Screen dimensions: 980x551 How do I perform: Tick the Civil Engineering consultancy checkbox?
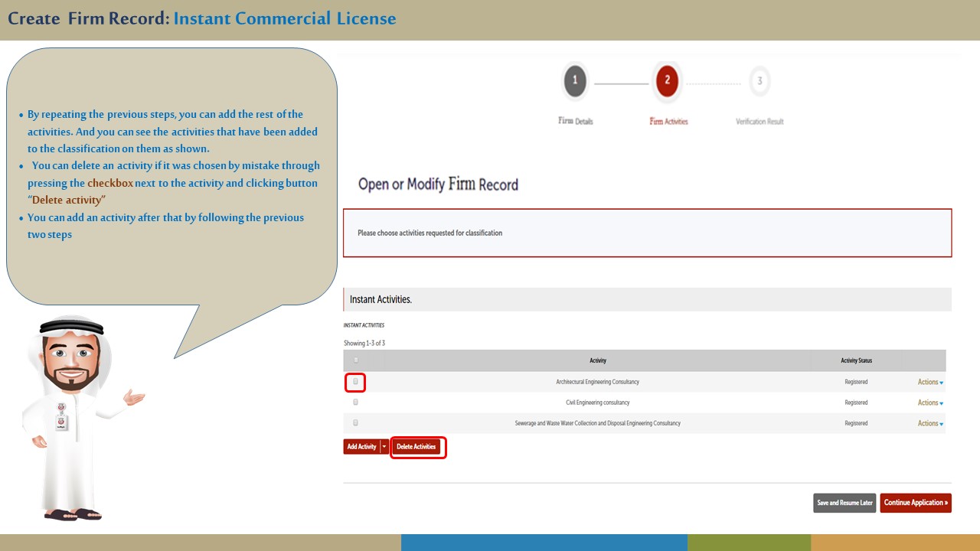pos(355,402)
